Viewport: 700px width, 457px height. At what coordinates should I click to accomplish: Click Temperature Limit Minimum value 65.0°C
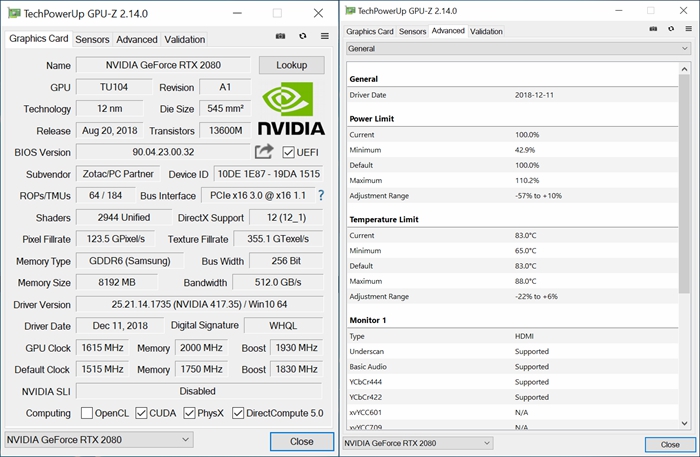pos(525,251)
